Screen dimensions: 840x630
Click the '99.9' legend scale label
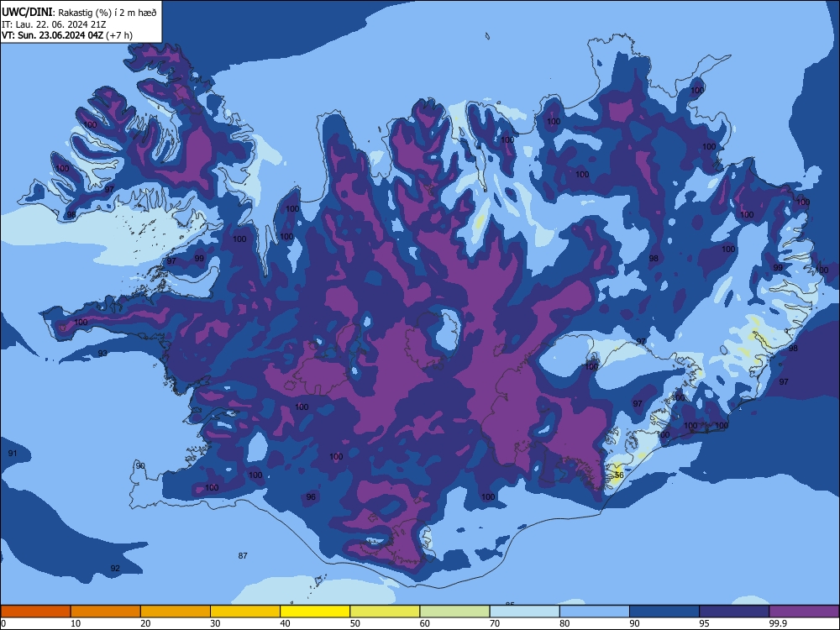click(x=777, y=623)
